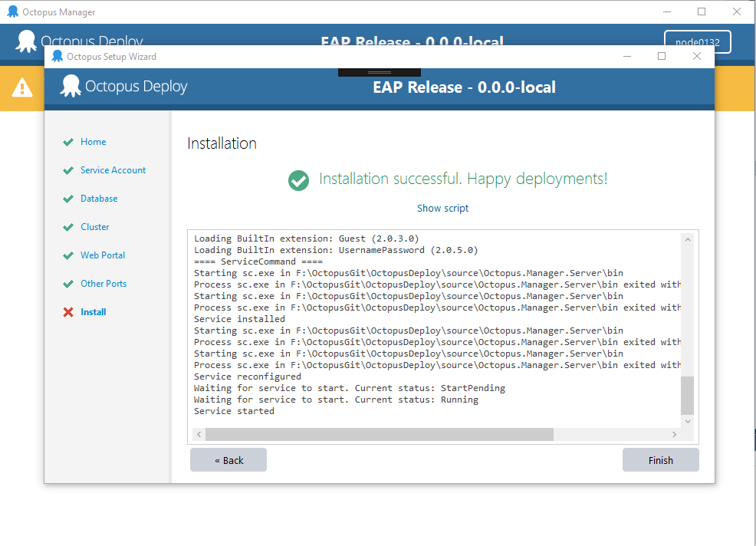Click Finish to complete the installation

point(660,459)
